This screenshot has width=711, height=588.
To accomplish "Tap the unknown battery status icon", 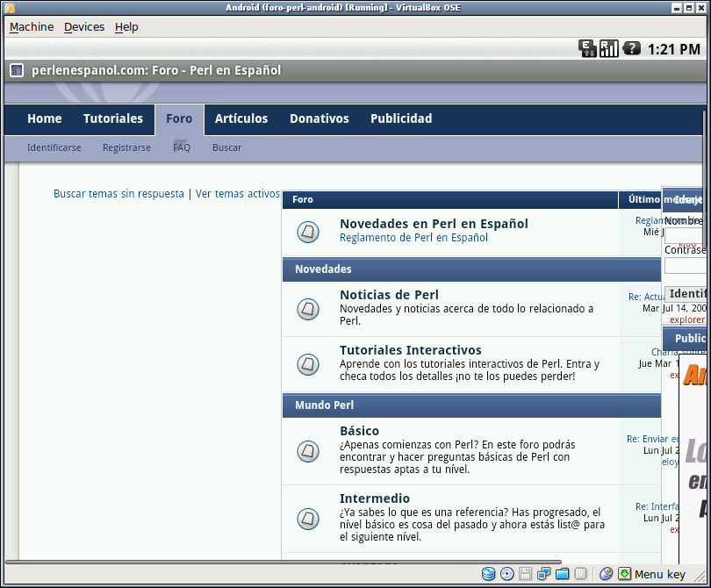I will [x=631, y=48].
